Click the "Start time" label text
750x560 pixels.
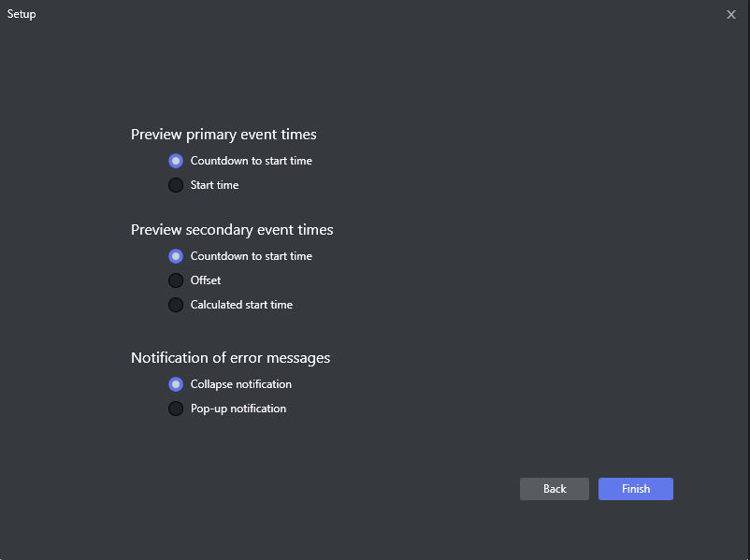click(x=214, y=185)
